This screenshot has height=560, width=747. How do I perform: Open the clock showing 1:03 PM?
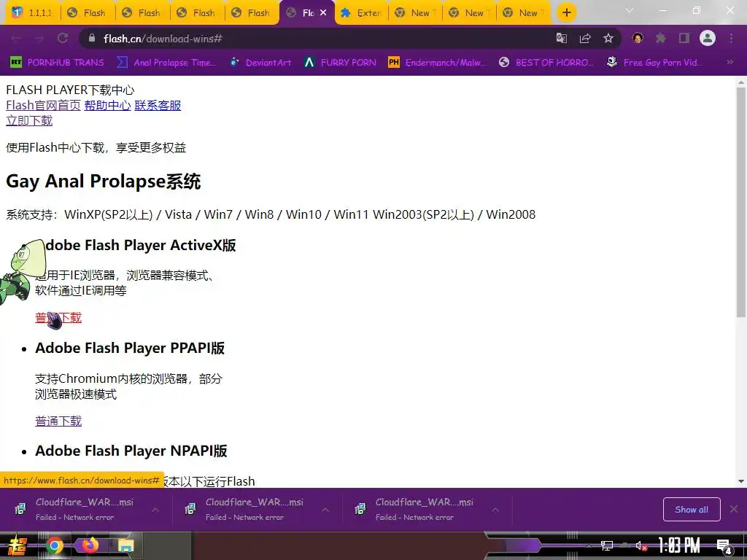point(679,545)
